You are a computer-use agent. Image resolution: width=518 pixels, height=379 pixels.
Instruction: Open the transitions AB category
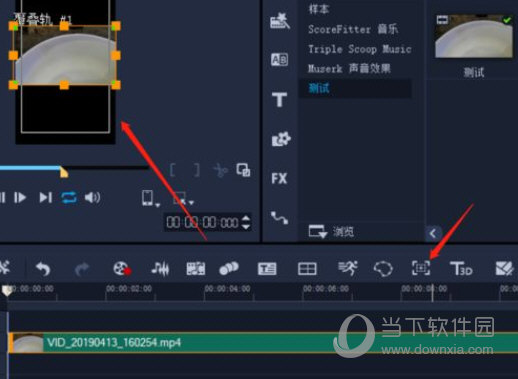click(279, 60)
